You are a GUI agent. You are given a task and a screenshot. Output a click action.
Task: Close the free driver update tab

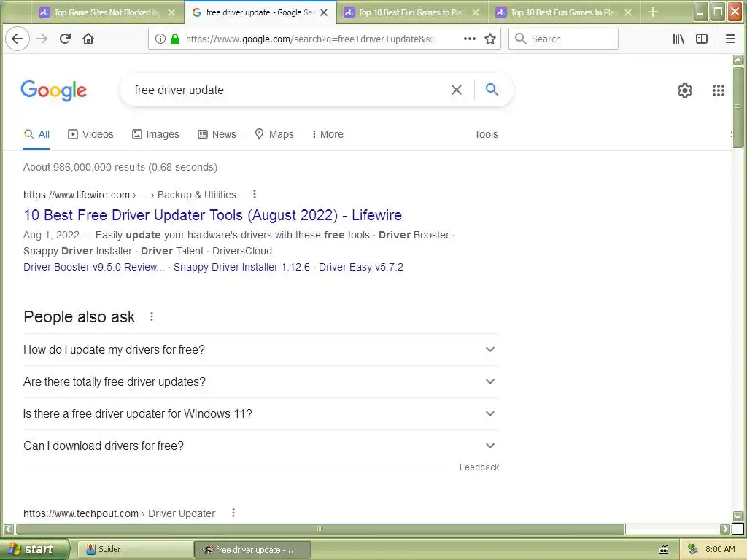point(324,12)
